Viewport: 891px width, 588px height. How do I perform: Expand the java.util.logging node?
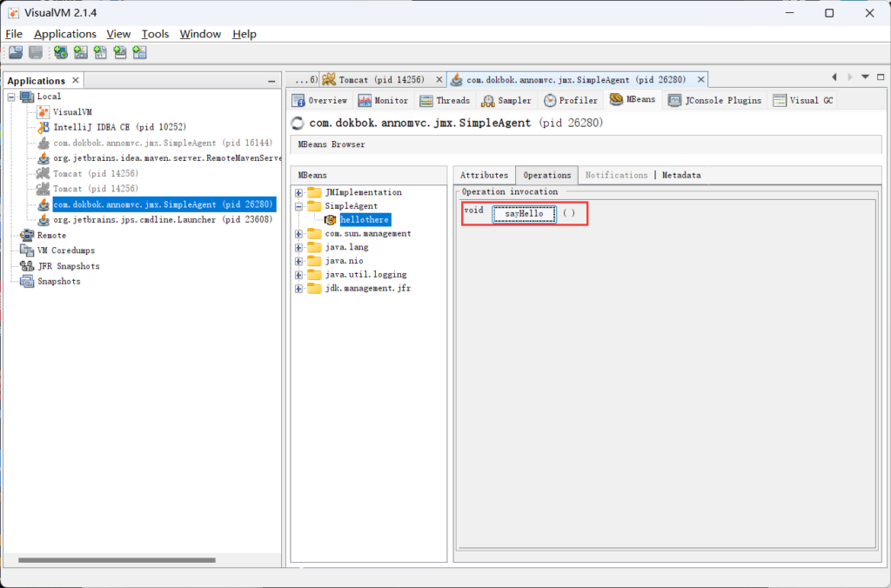pos(298,275)
